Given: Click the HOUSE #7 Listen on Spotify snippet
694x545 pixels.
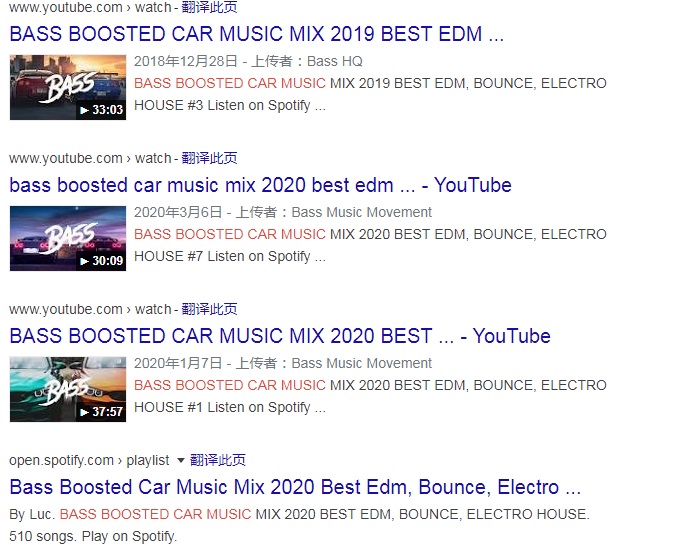Looking at the screenshot, I should pyautogui.click(x=230, y=256).
